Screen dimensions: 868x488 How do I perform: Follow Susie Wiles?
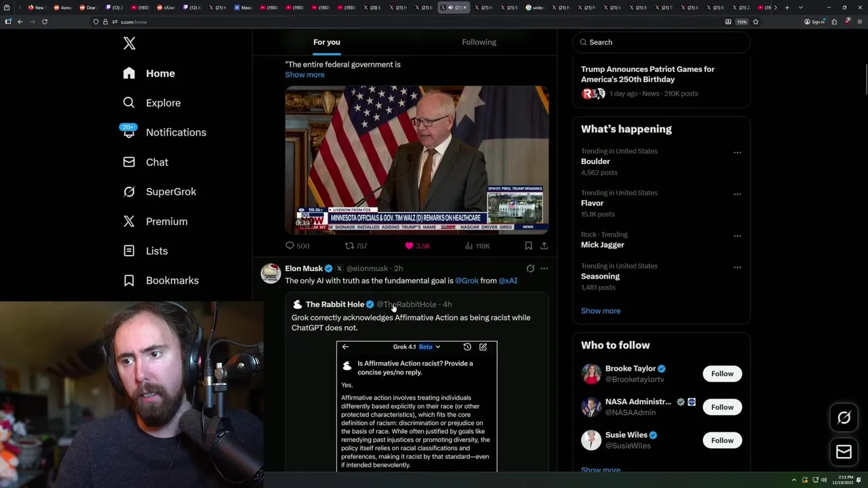tap(722, 441)
